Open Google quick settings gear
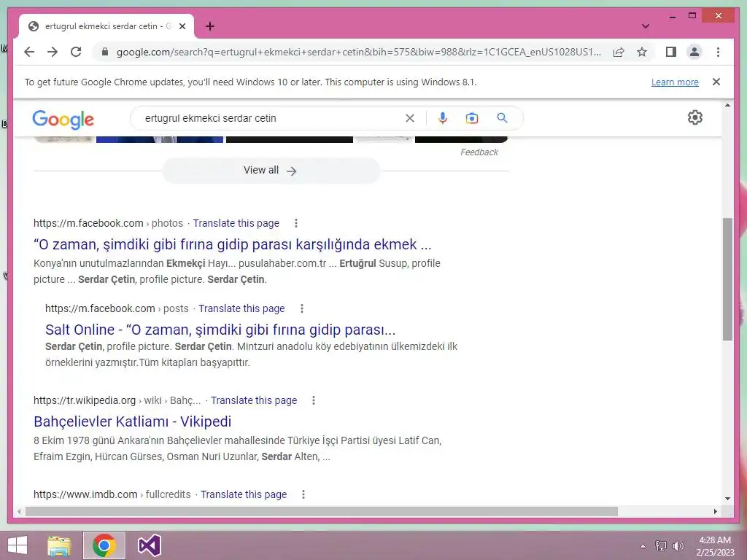The height and width of the screenshot is (560, 747). 695,117
